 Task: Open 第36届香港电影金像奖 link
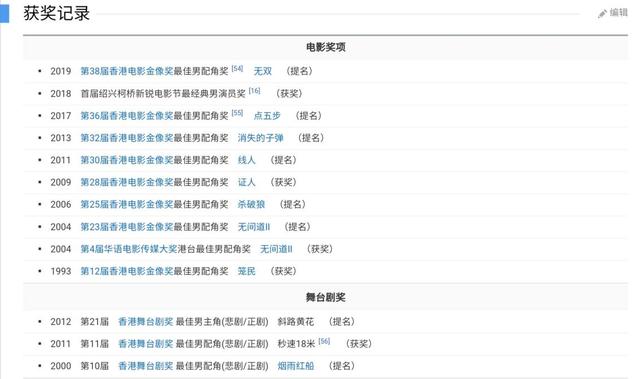tap(127, 115)
